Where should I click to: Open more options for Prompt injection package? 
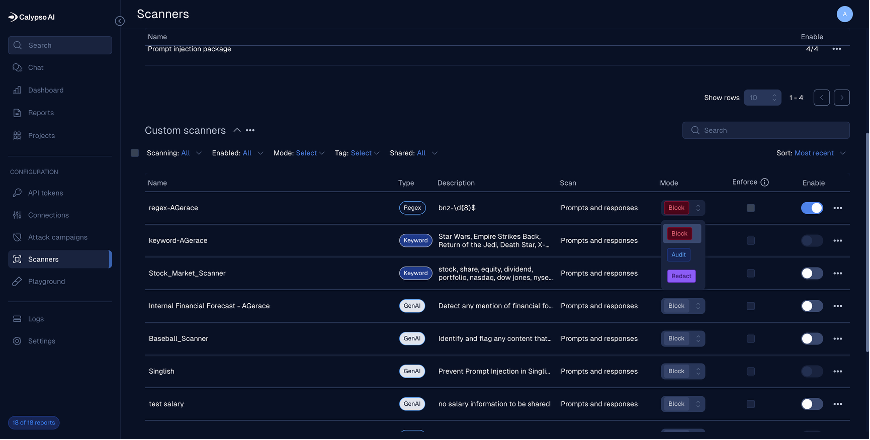(837, 49)
